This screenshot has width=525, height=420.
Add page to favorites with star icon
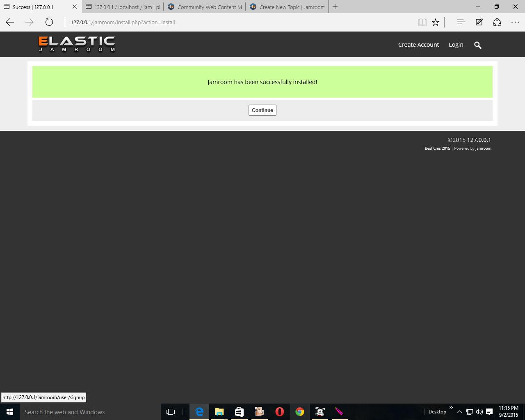coord(436,22)
